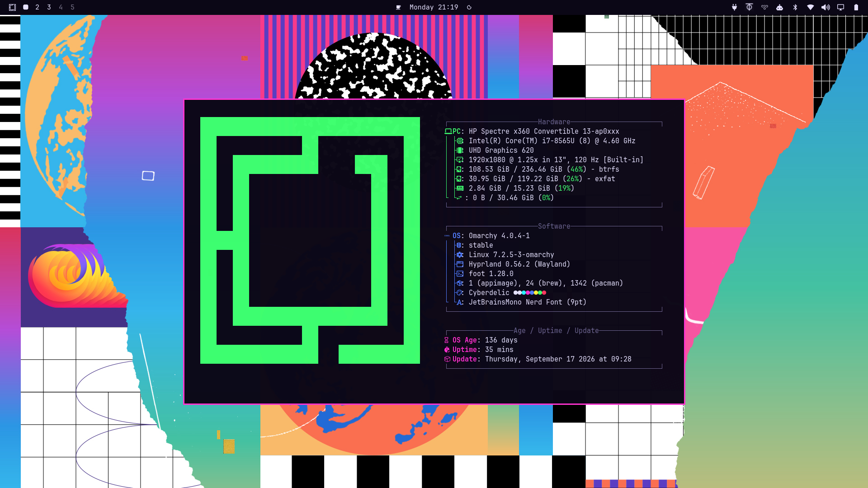This screenshot has width=868, height=488.
Task: Click window icon beside Hyprland 0.56.2
Action: (x=460, y=264)
